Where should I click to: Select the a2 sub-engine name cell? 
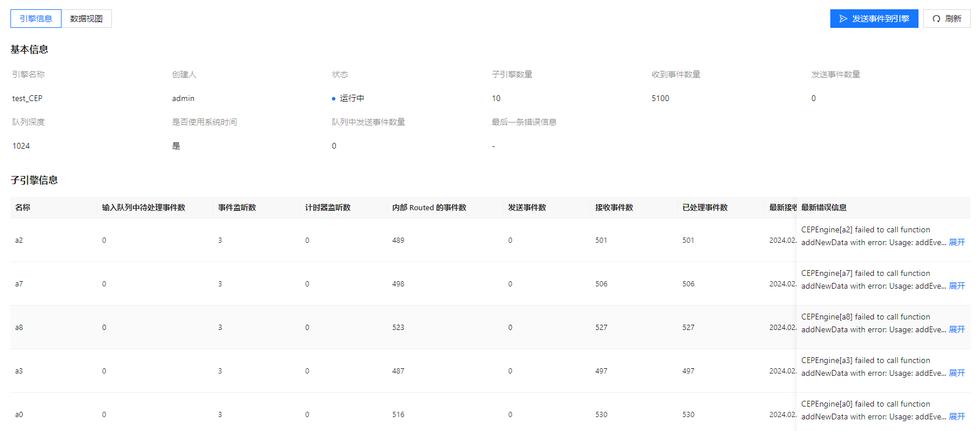(19, 240)
